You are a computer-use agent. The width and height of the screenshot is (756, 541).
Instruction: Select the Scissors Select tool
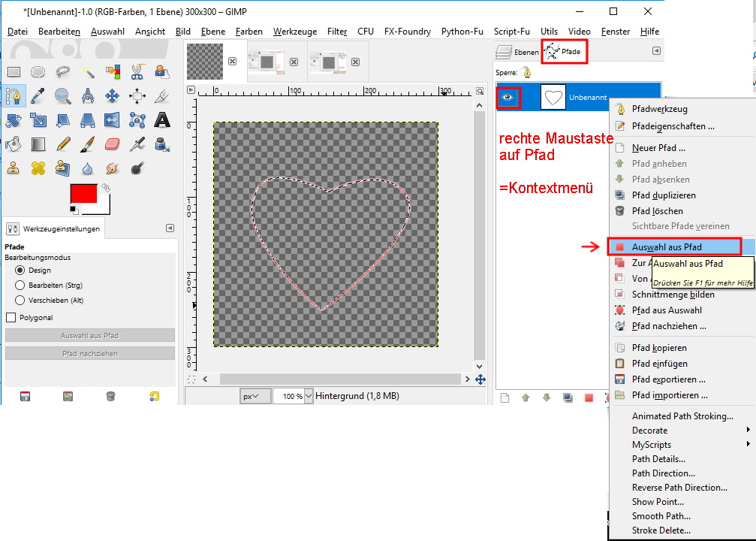(137, 72)
